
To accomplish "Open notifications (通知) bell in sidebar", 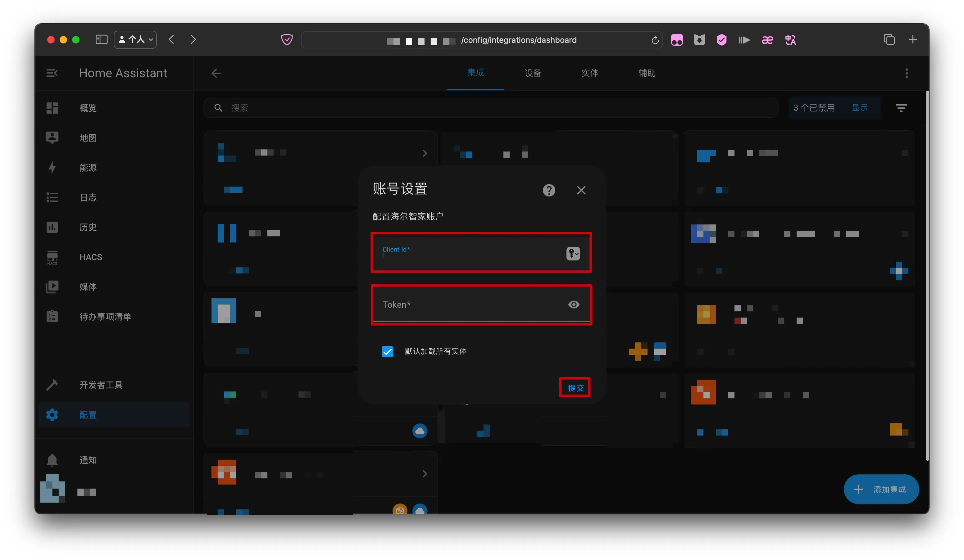I will click(52, 459).
